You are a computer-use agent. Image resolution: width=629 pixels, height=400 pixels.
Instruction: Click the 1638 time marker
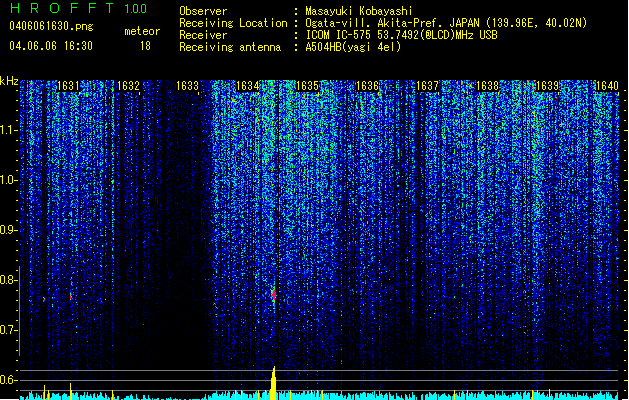487,86
